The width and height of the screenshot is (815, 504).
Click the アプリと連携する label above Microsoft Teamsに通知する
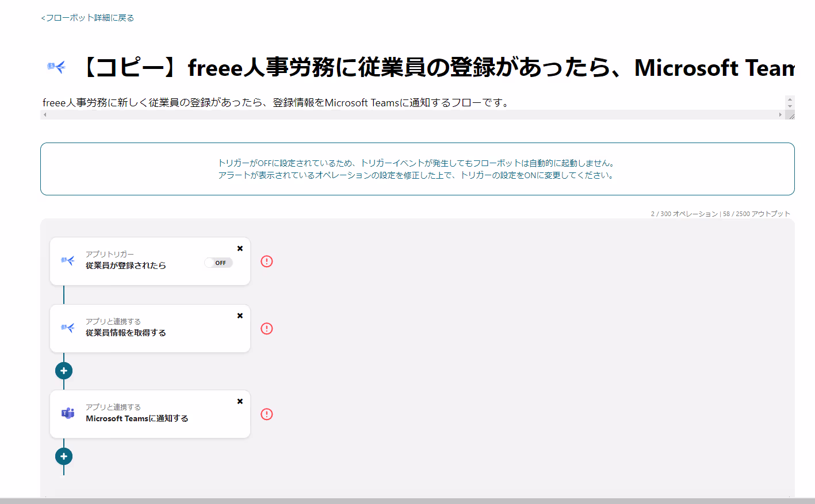pos(113,407)
